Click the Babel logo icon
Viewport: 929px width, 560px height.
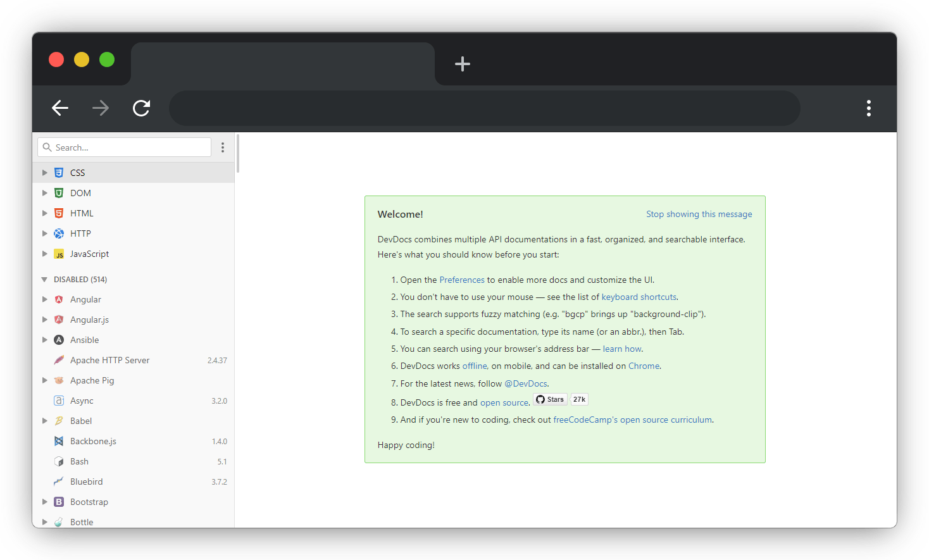tap(59, 421)
